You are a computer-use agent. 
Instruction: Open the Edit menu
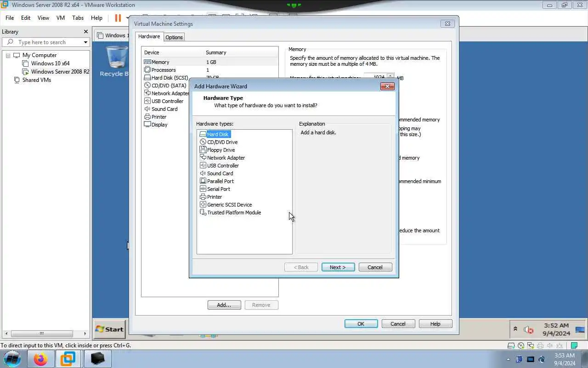point(26,18)
